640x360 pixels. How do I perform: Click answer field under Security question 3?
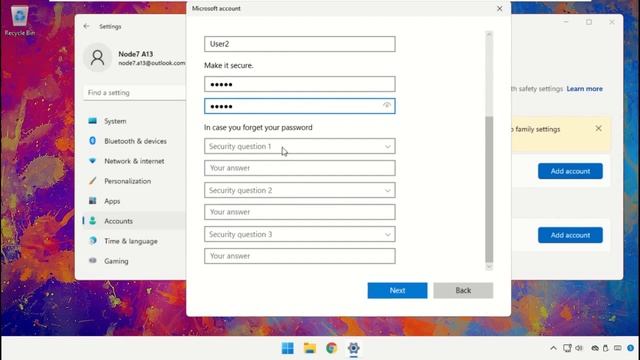[300, 256]
